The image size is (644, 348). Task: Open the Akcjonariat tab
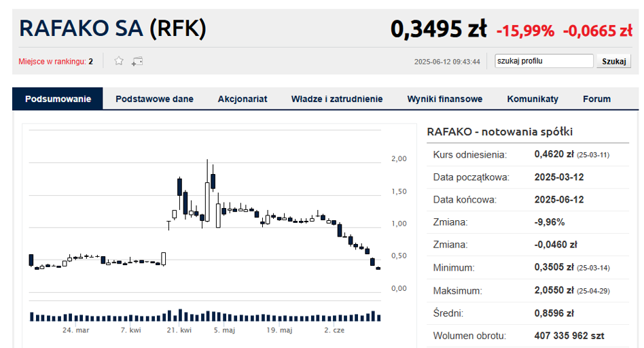point(243,99)
